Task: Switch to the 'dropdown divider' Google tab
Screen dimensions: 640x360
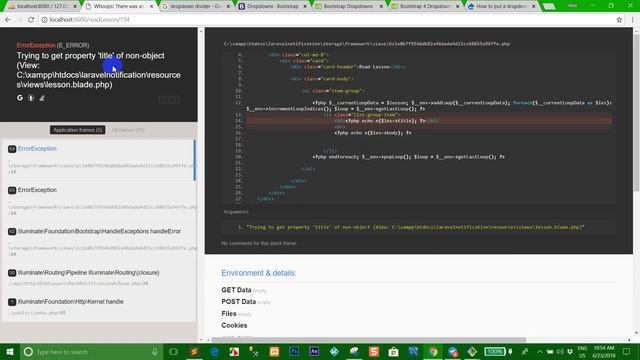Action: click(196, 6)
